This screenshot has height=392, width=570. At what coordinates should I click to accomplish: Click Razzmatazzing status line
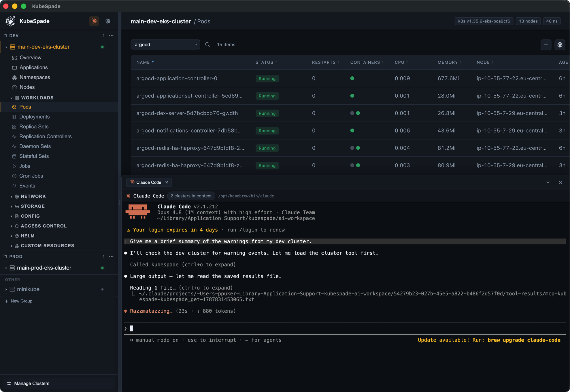click(x=180, y=311)
